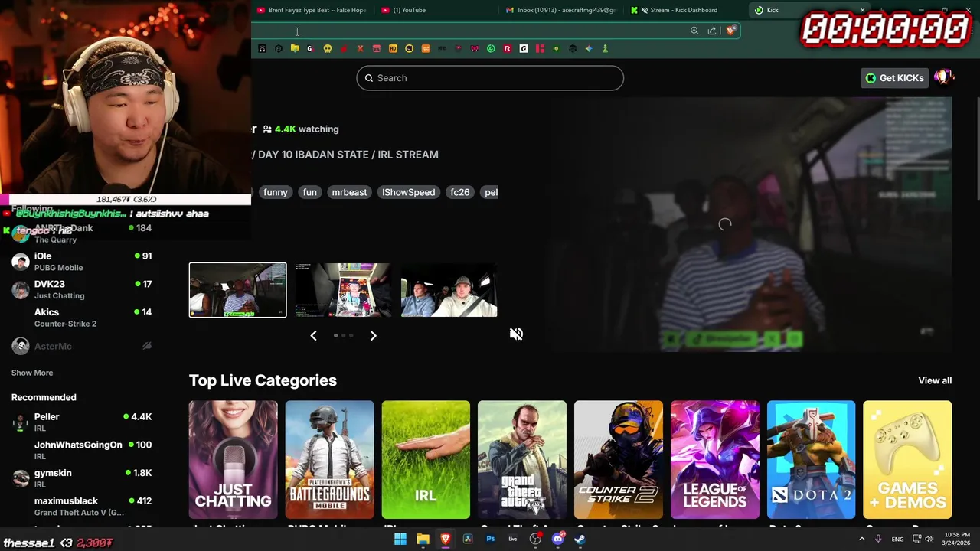
Task: Open League of Legends category
Action: pyautogui.click(x=715, y=460)
